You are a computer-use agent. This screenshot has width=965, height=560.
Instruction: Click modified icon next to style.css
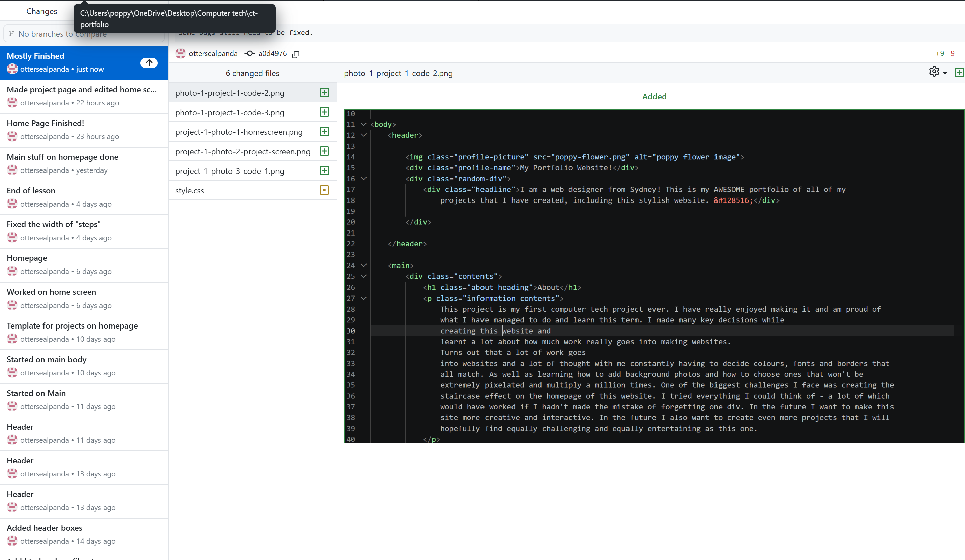[x=324, y=190]
